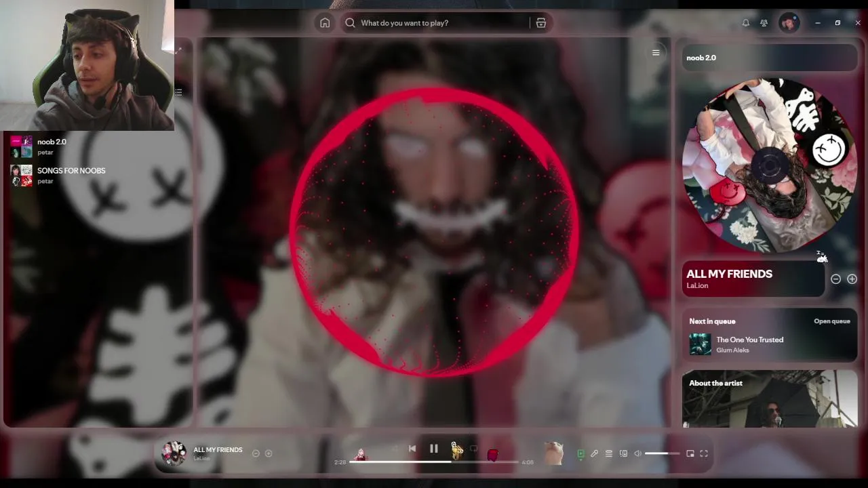Click the search magnifier icon
Screen dimensions: 868x488
350,23
